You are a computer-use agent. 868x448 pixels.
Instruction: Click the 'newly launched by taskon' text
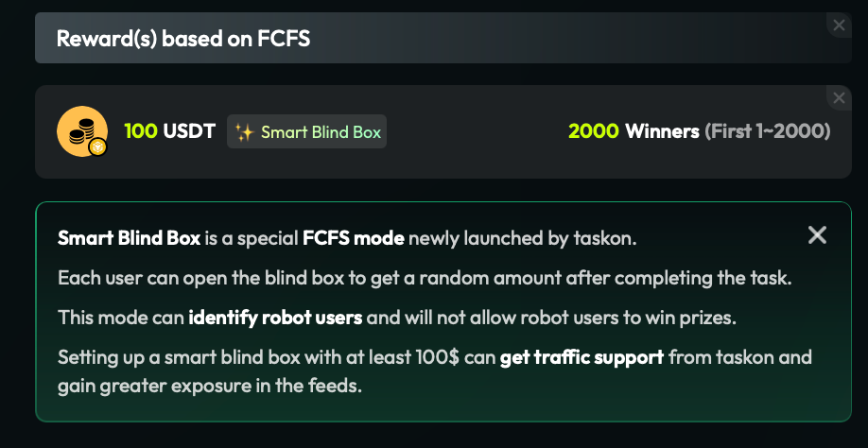click(523, 238)
